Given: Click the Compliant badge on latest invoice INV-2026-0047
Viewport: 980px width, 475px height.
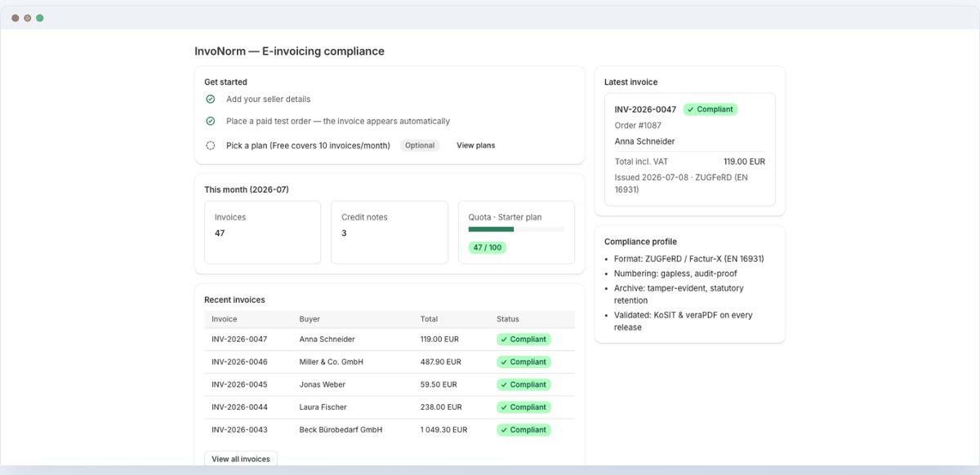Looking at the screenshot, I should tap(710, 109).
